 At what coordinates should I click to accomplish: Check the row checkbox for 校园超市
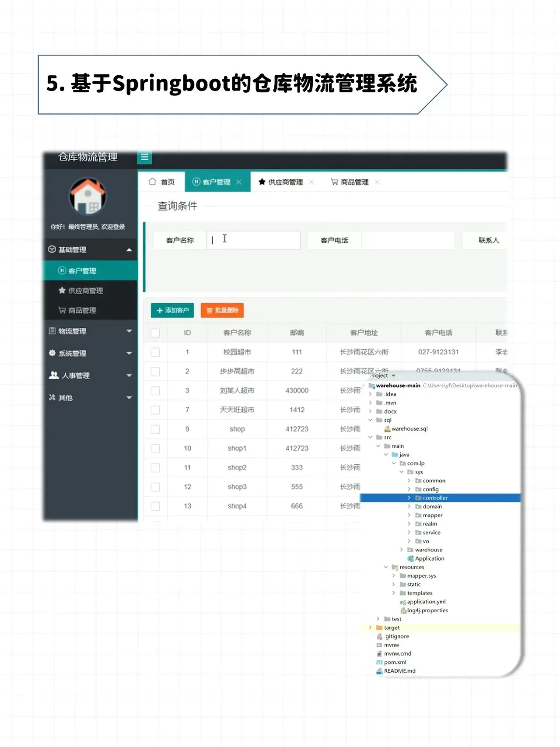click(x=155, y=352)
